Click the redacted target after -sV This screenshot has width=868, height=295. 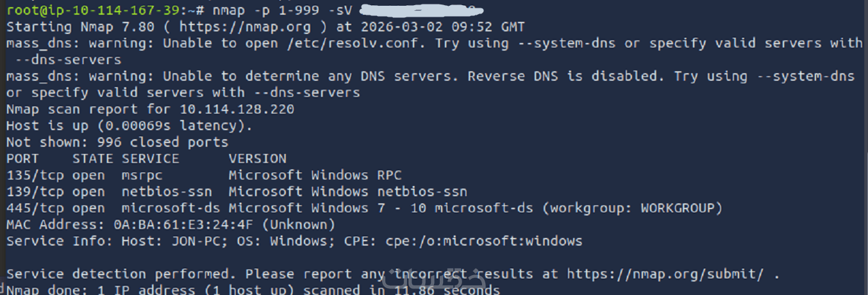[420, 10]
